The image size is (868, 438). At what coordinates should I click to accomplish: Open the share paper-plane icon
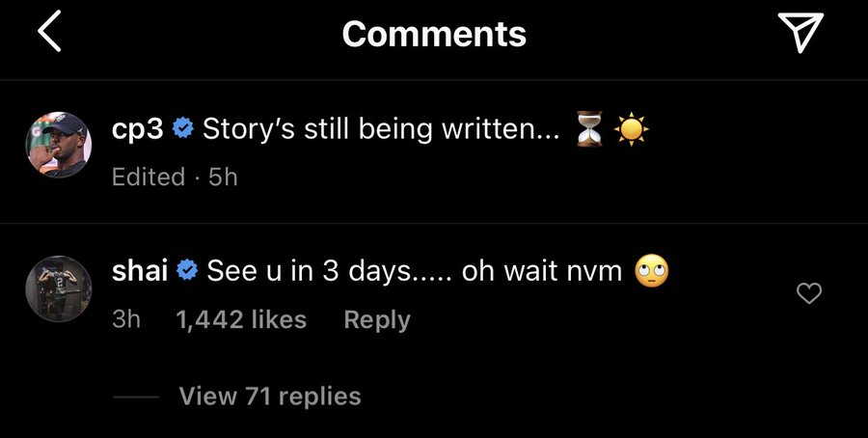[x=800, y=32]
